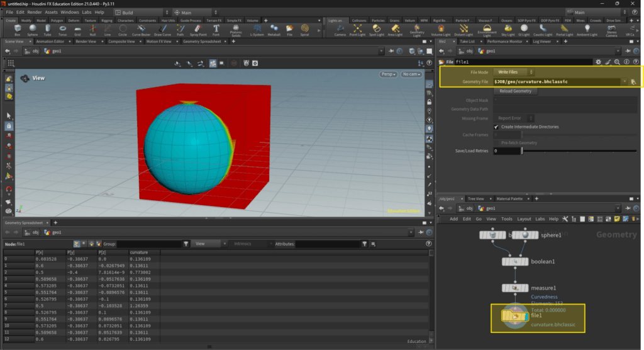
Task: Uncheck Create Intermediate Directories
Action: tap(496, 127)
